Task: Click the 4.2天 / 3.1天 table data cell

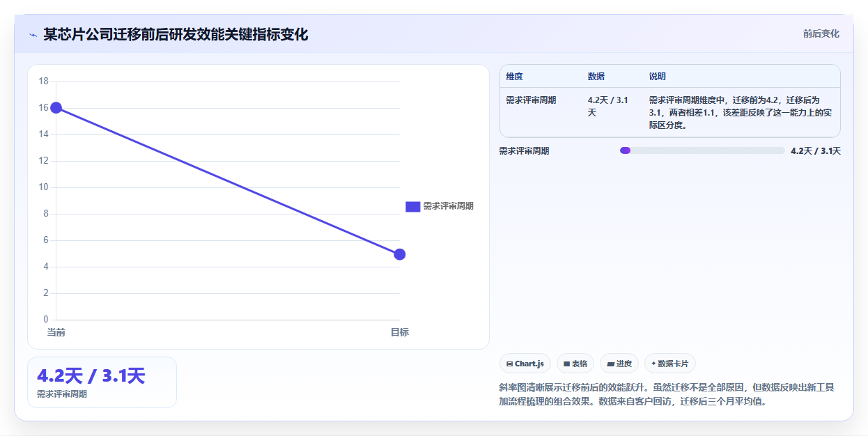Action: (x=608, y=106)
